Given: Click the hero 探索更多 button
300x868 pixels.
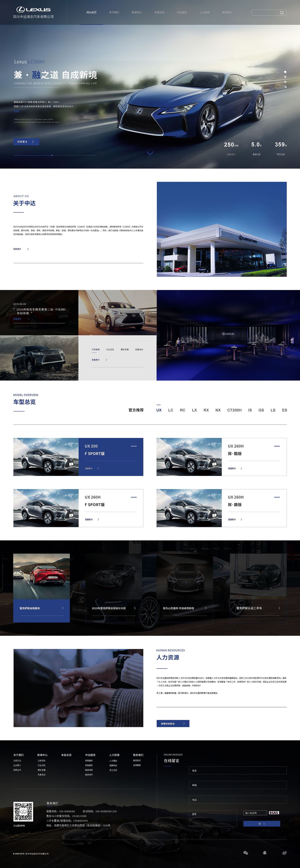Looking at the screenshot, I should [26, 142].
